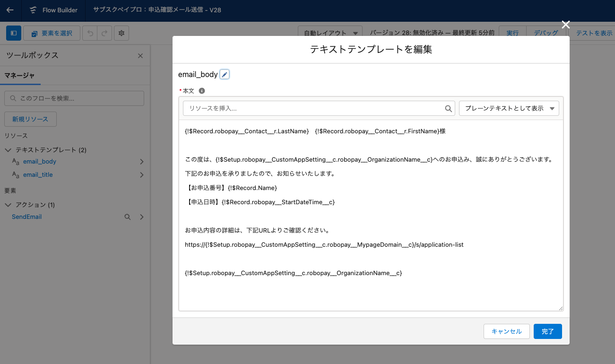Image resolution: width=615 pixels, height=364 pixels.
Task: Click the info icon next to 本文
Action: [x=202, y=91]
